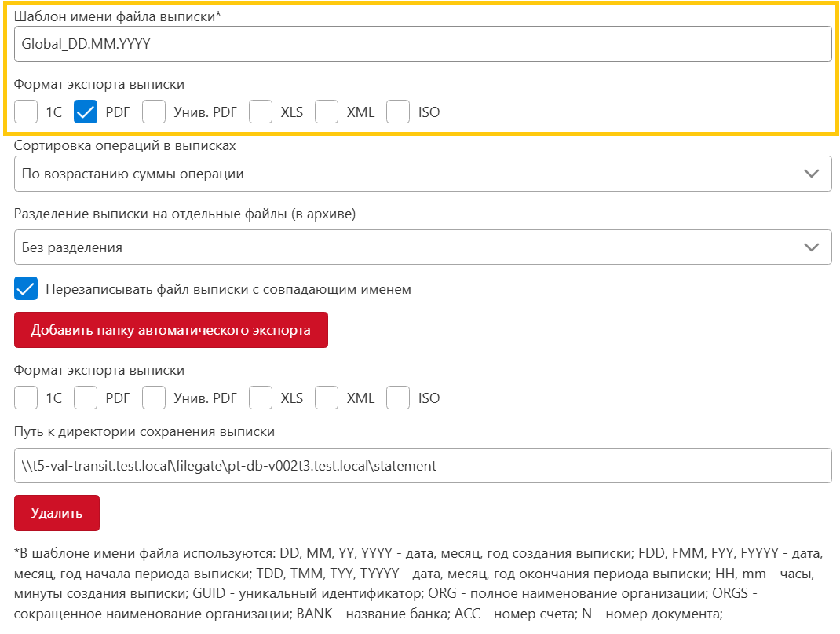
Task: Open the 'Без разделения' file splitting dropdown
Action: (x=422, y=247)
